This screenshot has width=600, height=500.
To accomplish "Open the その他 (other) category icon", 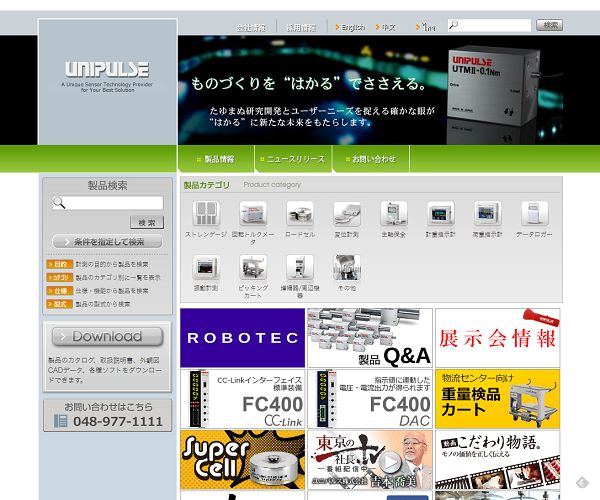I will click(x=347, y=267).
